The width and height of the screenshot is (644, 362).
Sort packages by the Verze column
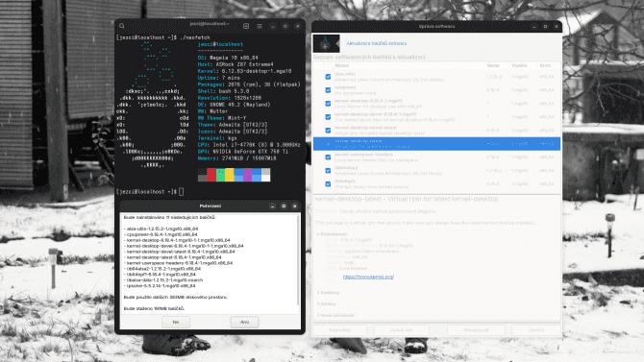pyautogui.click(x=493, y=65)
